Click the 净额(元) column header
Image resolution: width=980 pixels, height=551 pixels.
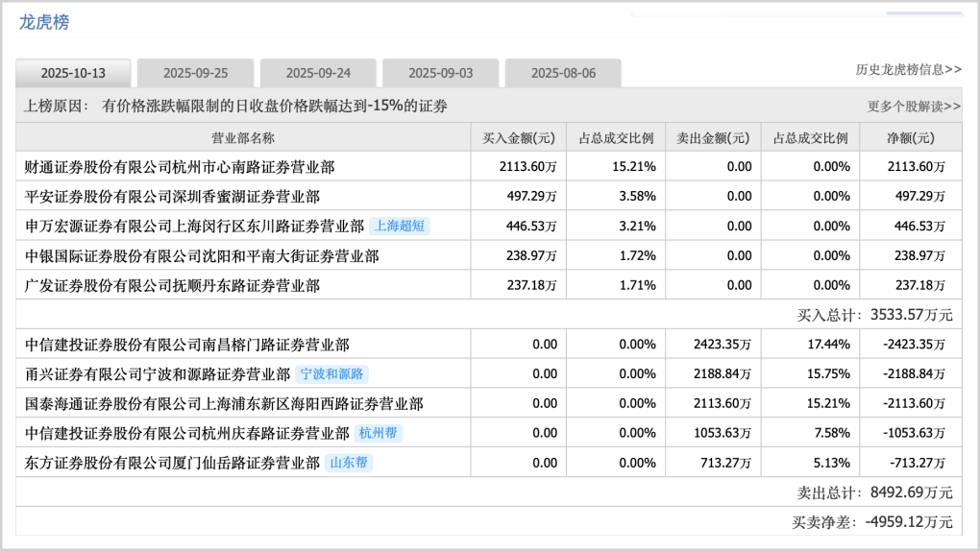[x=910, y=137]
